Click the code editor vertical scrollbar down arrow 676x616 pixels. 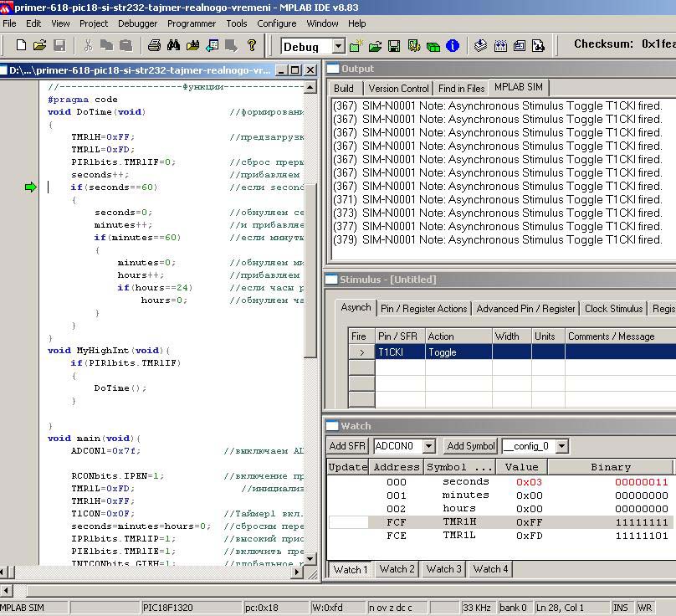(310, 558)
